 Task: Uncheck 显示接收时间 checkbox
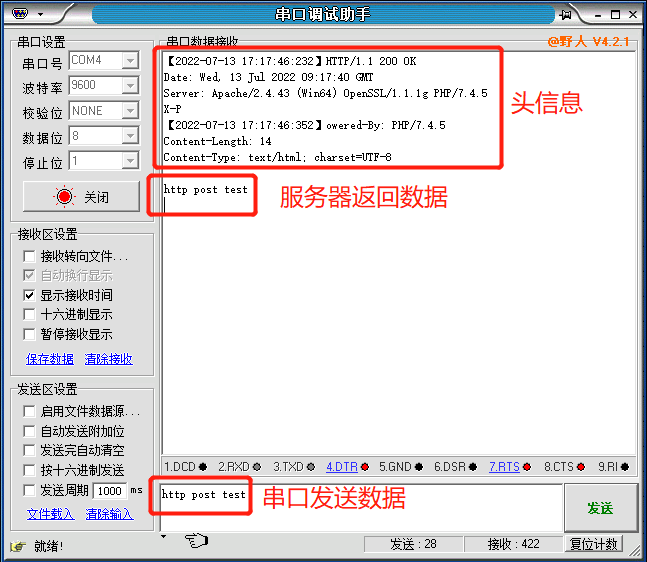click(x=29, y=295)
